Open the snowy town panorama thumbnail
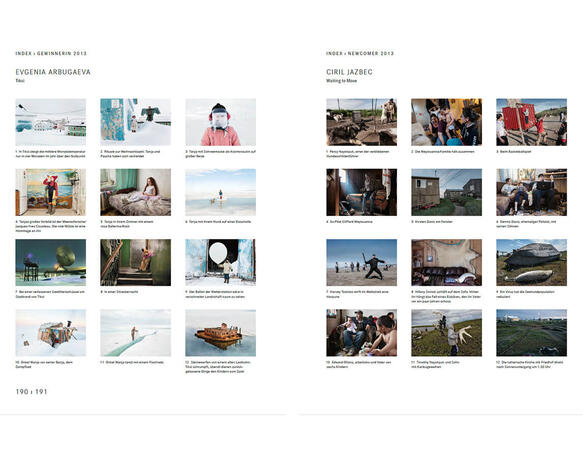 pyautogui.click(x=51, y=122)
